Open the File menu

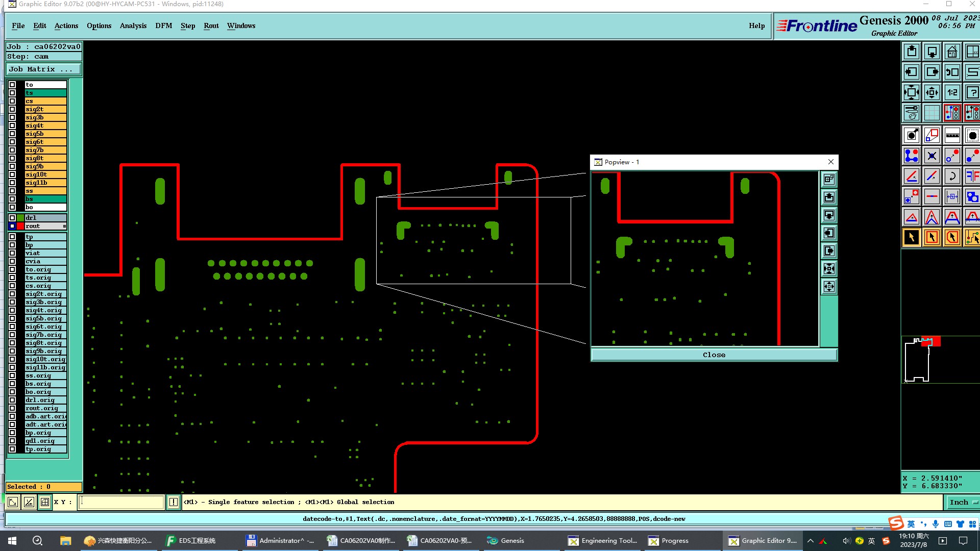(x=18, y=26)
